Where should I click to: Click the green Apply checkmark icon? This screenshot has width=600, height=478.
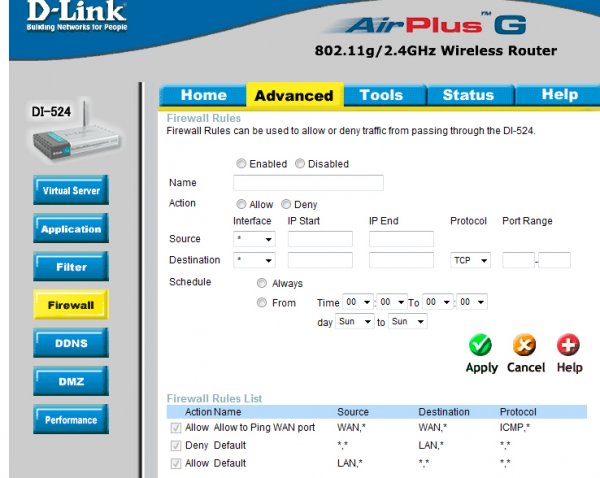coord(480,345)
